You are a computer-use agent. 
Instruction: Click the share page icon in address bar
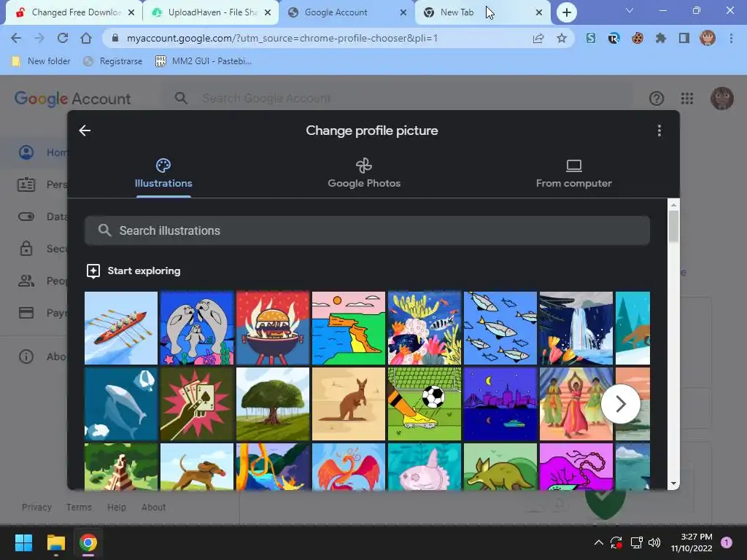coord(538,38)
